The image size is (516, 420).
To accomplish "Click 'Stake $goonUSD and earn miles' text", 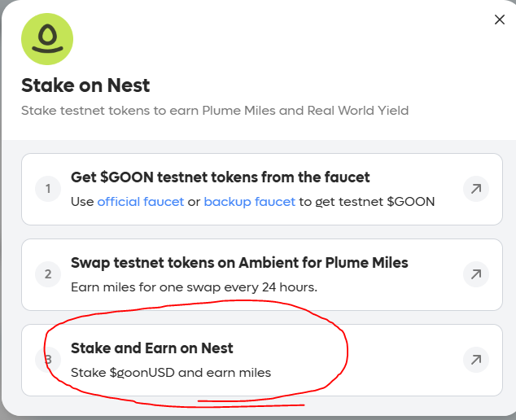I will tap(171, 373).
